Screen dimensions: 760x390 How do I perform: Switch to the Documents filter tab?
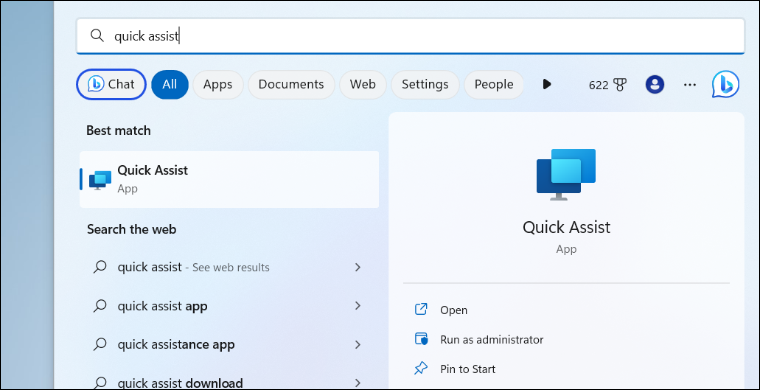coord(291,84)
